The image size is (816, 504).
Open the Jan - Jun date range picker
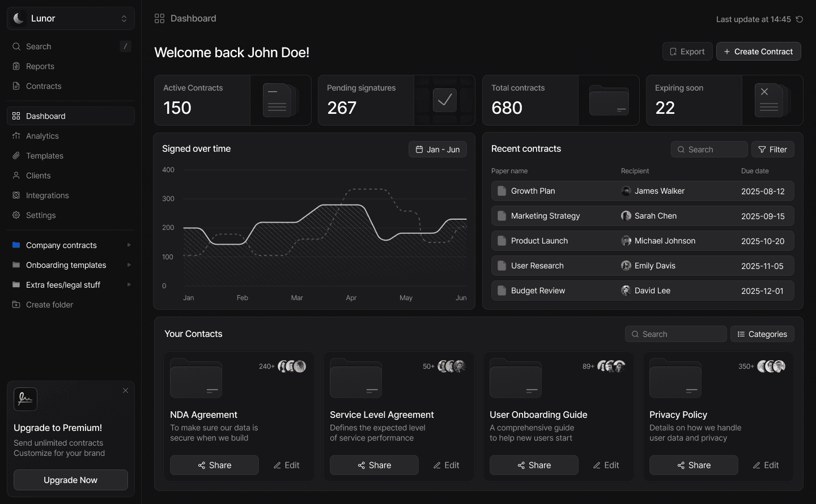tap(437, 150)
